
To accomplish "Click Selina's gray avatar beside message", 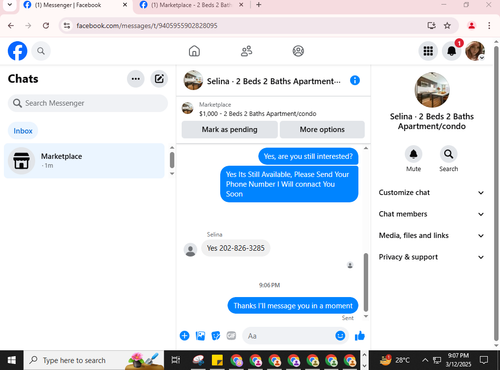I will [190, 250].
